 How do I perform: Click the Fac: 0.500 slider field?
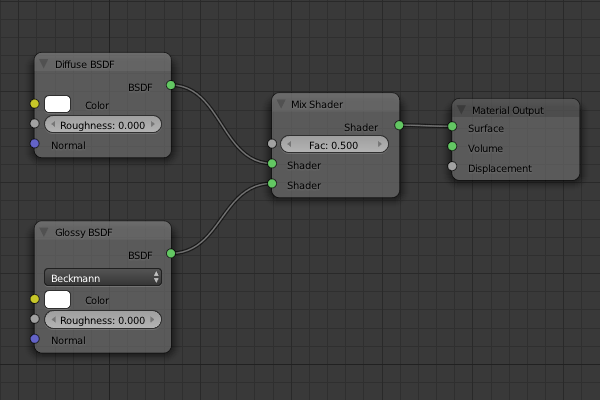(334, 145)
